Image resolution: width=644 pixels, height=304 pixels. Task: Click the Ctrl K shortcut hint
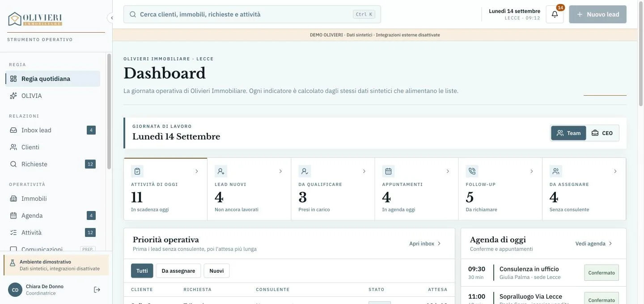click(x=364, y=14)
